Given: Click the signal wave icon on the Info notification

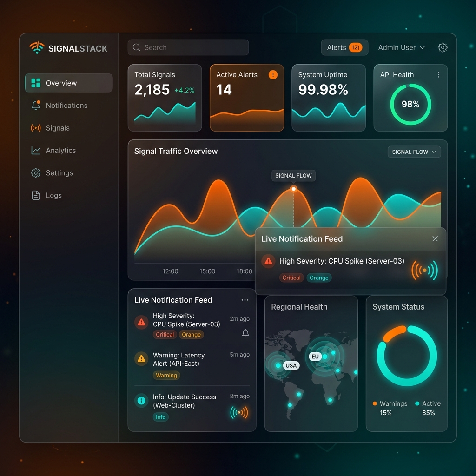Looking at the screenshot, I should pos(239,412).
